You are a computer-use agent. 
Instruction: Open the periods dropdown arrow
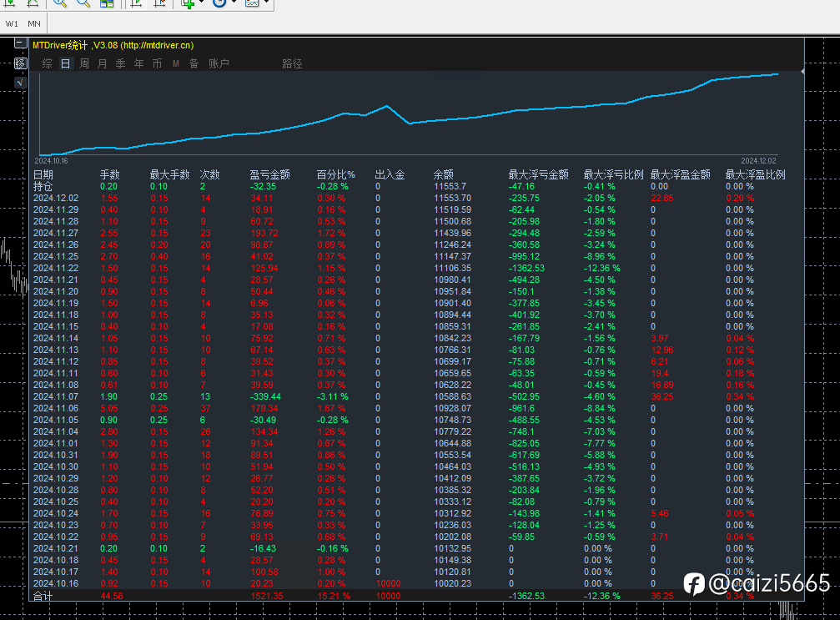(x=234, y=4)
